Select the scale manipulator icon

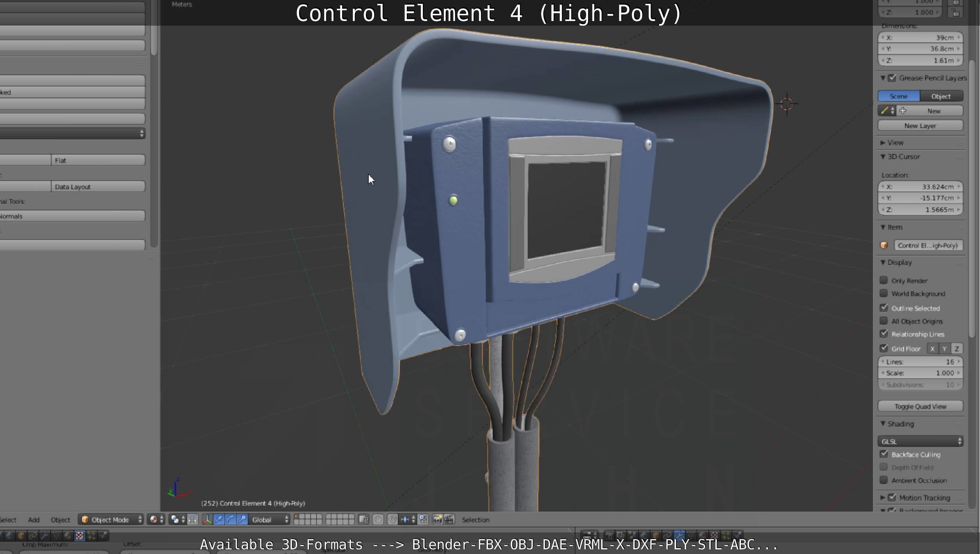point(242,519)
